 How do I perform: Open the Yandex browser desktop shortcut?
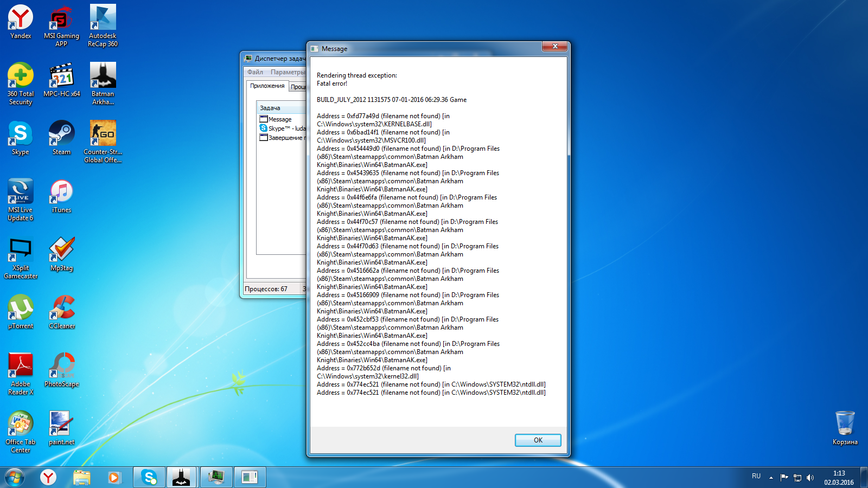click(x=21, y=22)
